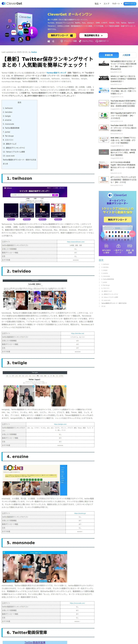Click the Windows icon below the banner buttons
The height and width of the screenshot is (644, 138).
[x=49, y=41]
